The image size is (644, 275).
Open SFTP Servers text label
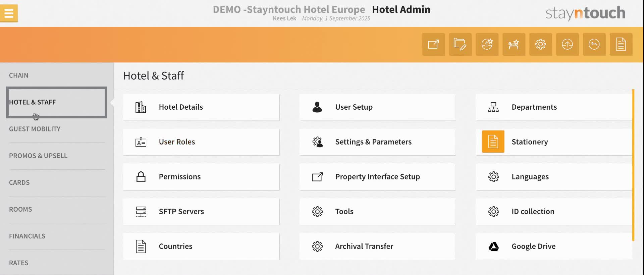tap(181, 212)
